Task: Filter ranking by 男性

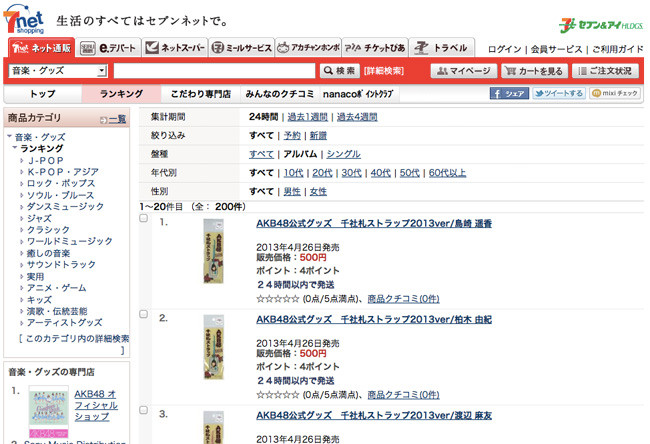Action: point(292,192)
